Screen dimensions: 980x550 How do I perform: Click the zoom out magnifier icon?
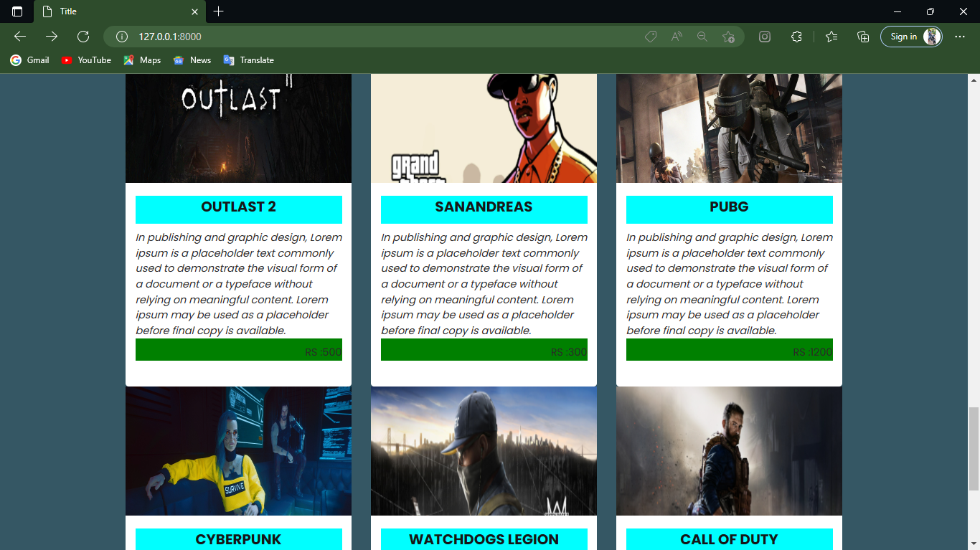tap(702, 37)
